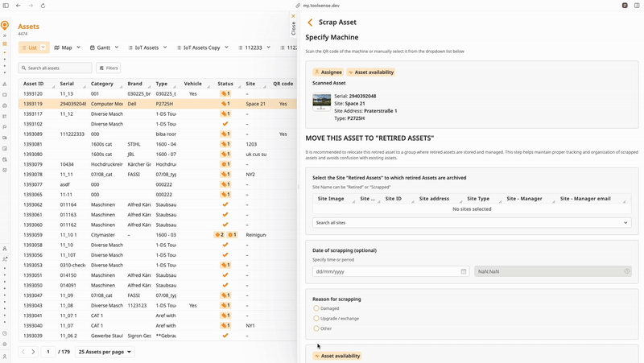Click the Search all assets field

(x=58, y=68)
